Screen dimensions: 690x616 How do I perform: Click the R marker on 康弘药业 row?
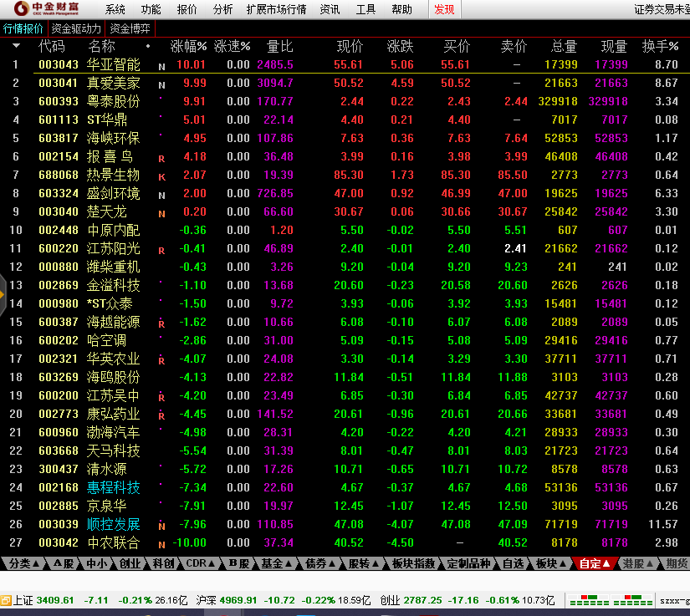tap(161, 415)
